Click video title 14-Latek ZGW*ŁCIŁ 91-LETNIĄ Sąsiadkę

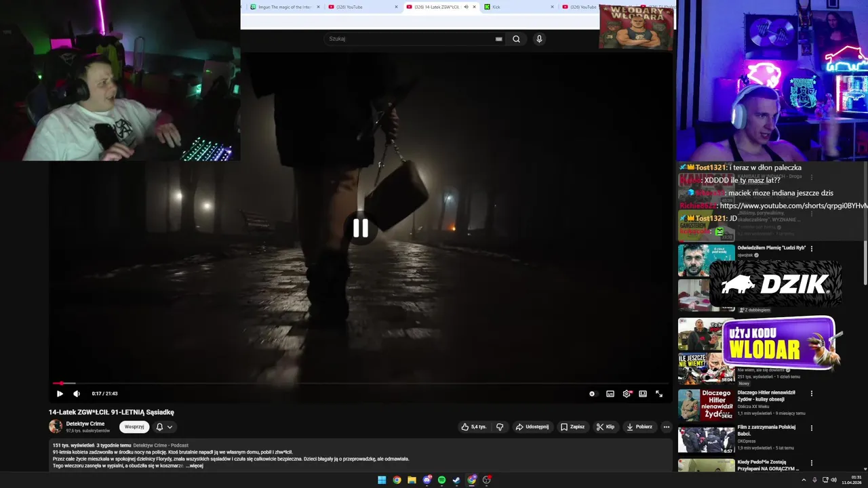click(x=111, y=412)
